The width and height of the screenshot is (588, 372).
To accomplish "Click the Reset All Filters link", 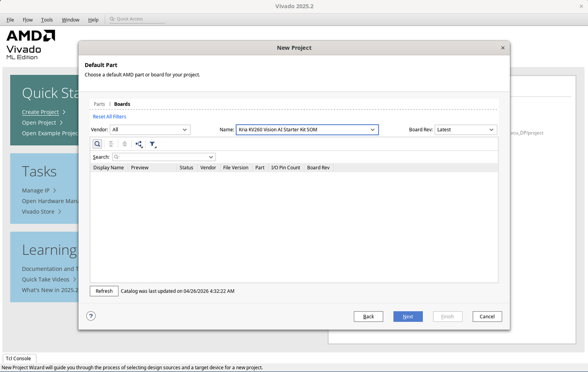I will click(x=110, y=116).
